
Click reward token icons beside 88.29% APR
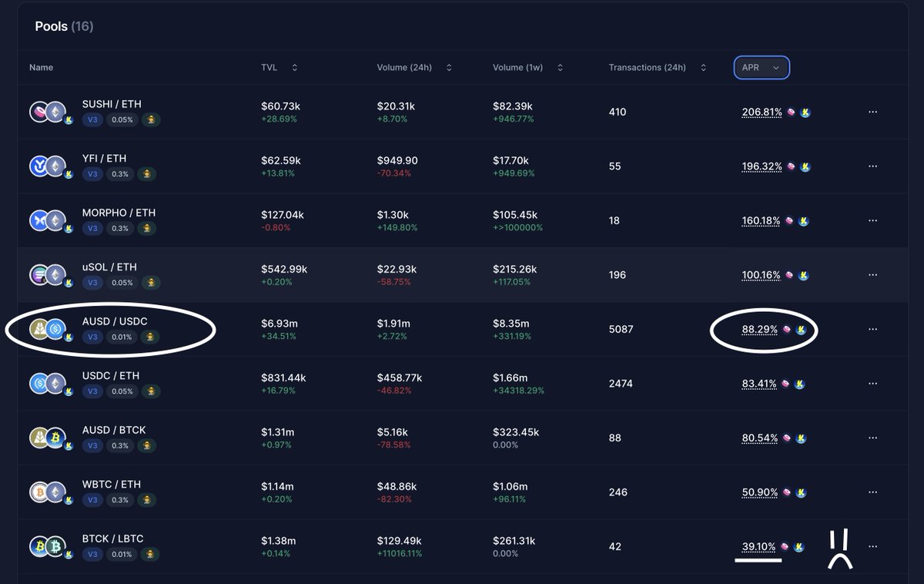[793, 330]
